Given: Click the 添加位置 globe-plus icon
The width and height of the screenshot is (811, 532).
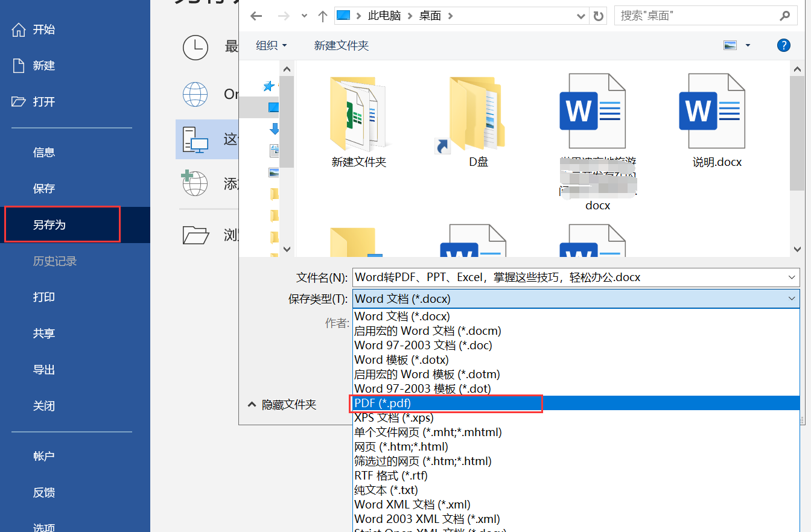Looking at the screenshot, I should click(194, 183).
